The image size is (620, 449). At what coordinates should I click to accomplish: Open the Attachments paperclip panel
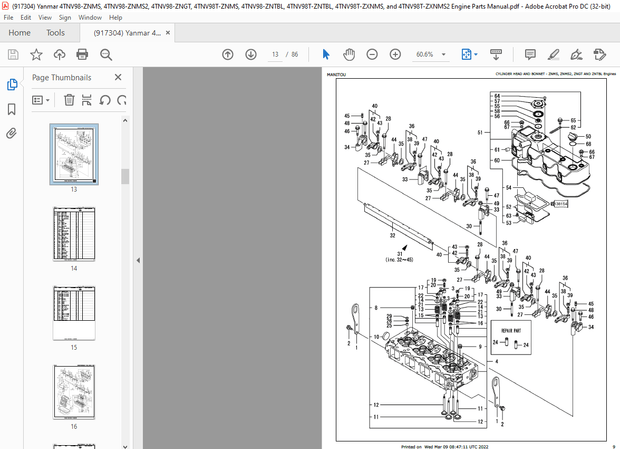point(12,134)
